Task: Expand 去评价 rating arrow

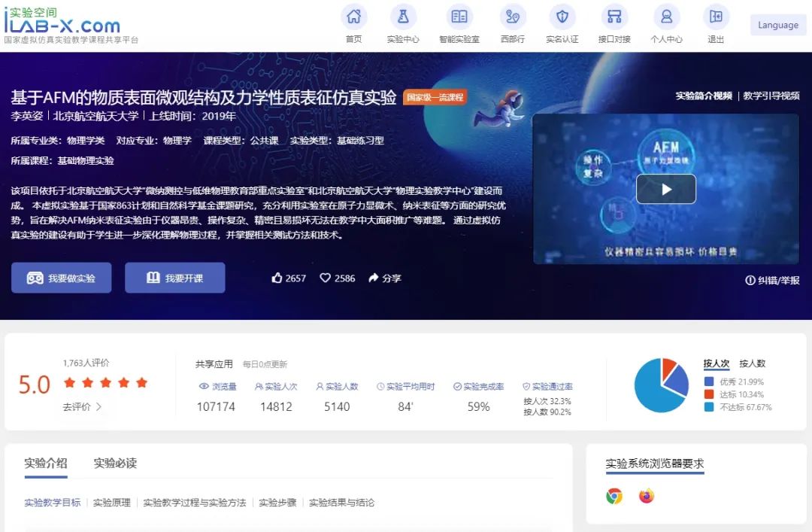Action: point(98,407)
